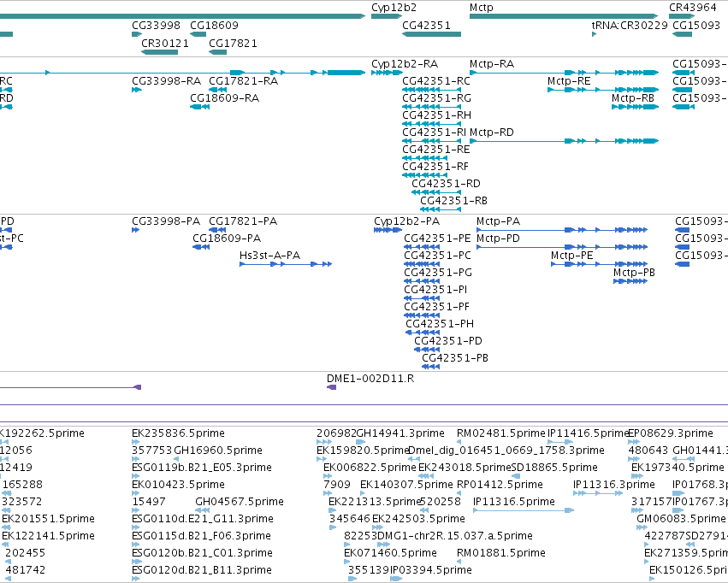Select the CG42351-PF protein label

[x=437, y=308]
